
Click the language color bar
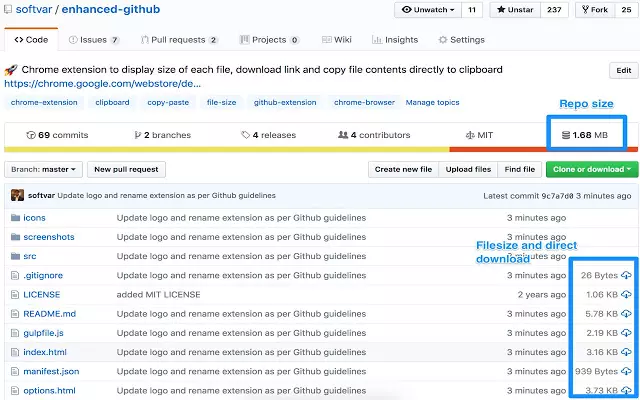pyautogui.click(x=321, y=150)
